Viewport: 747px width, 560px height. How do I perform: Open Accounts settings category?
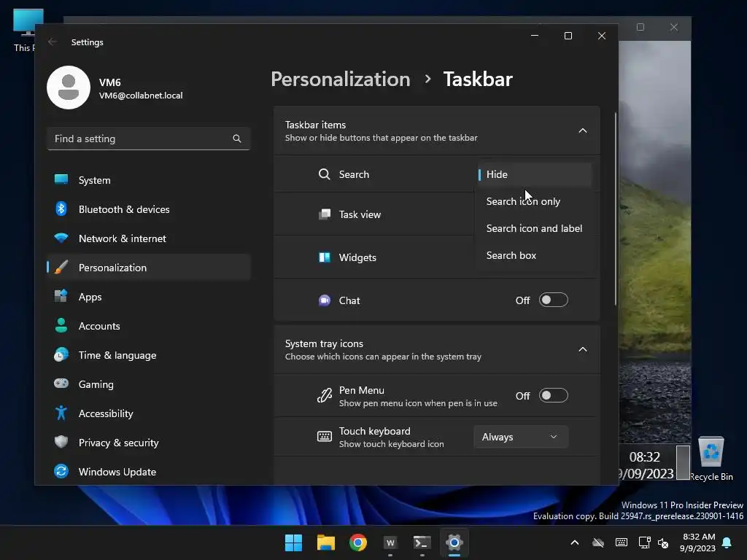149,326
